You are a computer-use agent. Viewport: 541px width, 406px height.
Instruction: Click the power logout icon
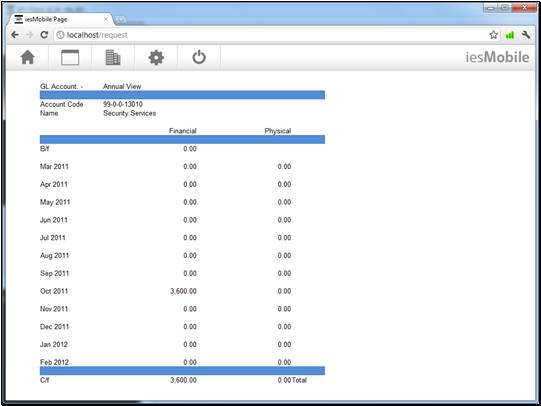point(199,57)
